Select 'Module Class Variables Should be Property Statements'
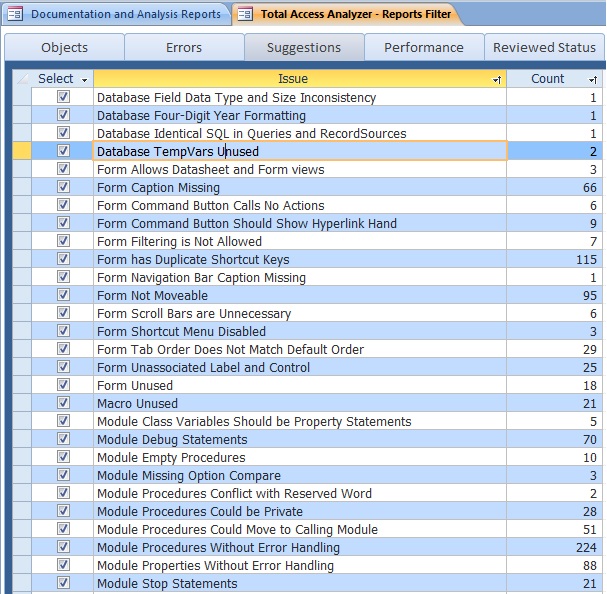This screenshot has height=594, width=607. click(254, 422)
